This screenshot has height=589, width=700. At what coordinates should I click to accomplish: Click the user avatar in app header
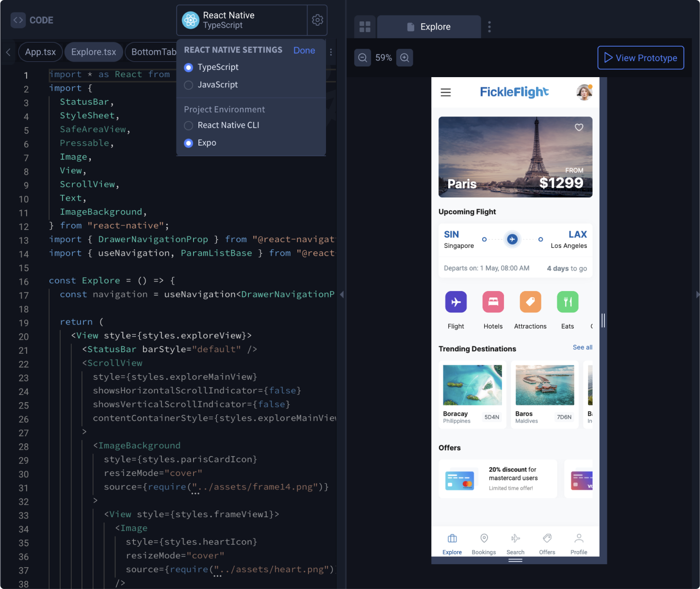tap(584, 92)
